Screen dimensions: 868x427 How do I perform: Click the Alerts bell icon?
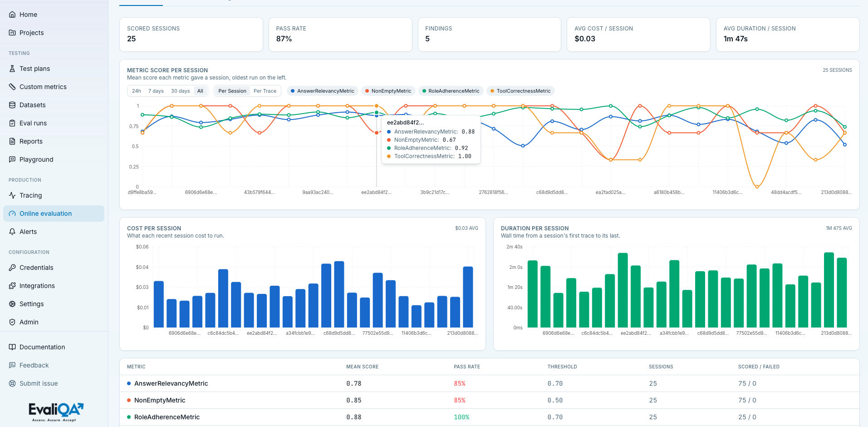[x=12, y=232]
